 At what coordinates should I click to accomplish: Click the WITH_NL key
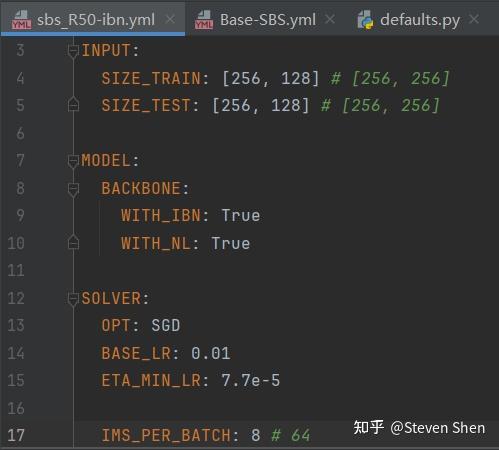coord(156,244)
